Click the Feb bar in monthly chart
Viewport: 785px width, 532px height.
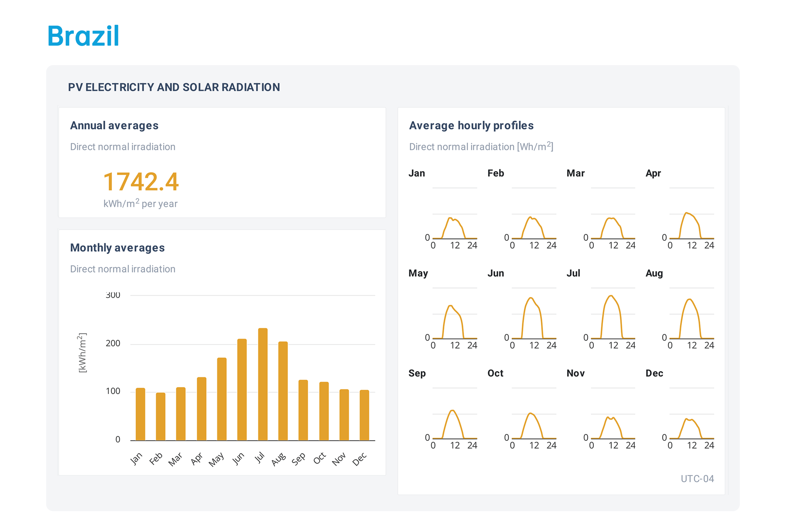tap(160, 416)
